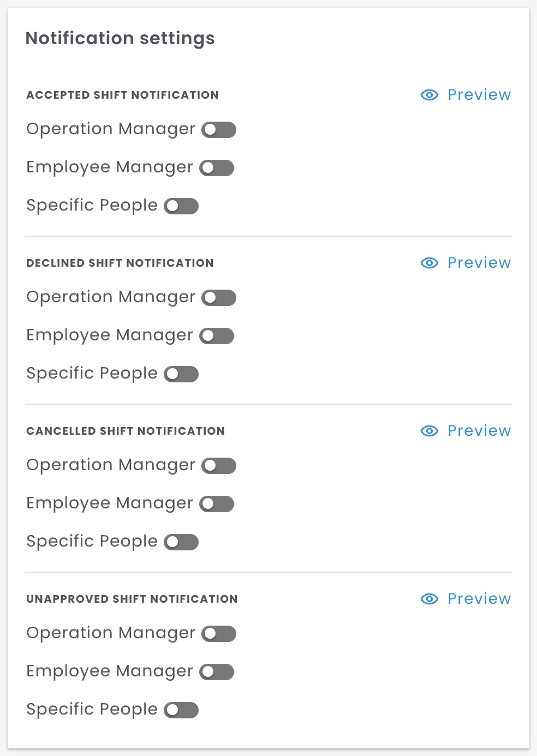The height and width of the screenshot is (756, 537).
Task: Enable Employee Manager toggle under Unapproved Shift
Action: click(x=217, y=672)
